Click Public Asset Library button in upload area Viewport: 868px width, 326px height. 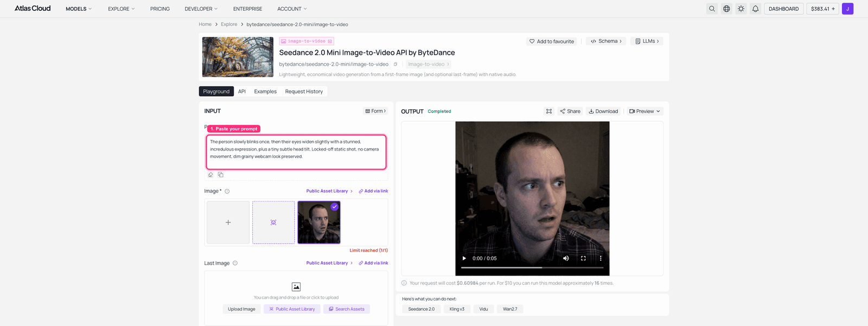(x=292, y=309)
